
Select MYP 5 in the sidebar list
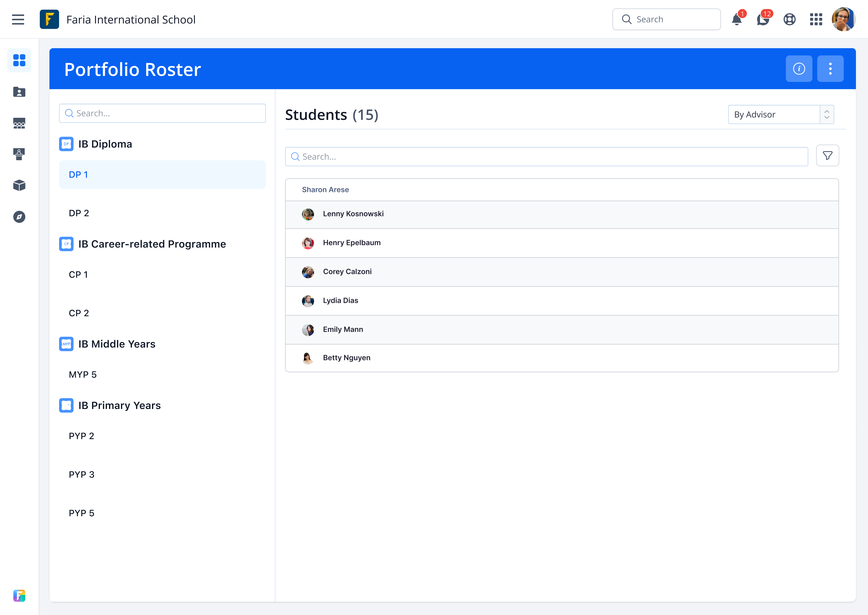[83, 375]
